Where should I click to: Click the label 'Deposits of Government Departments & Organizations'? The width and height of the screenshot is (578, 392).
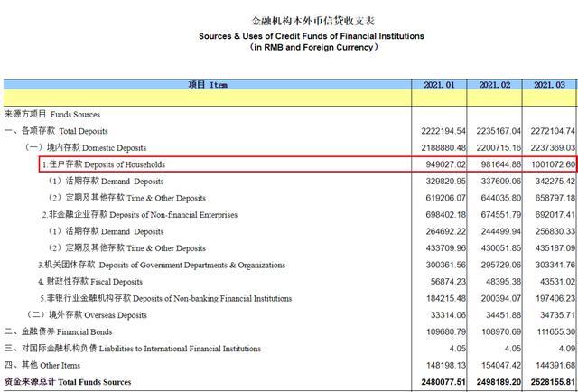tap(192, 265)
